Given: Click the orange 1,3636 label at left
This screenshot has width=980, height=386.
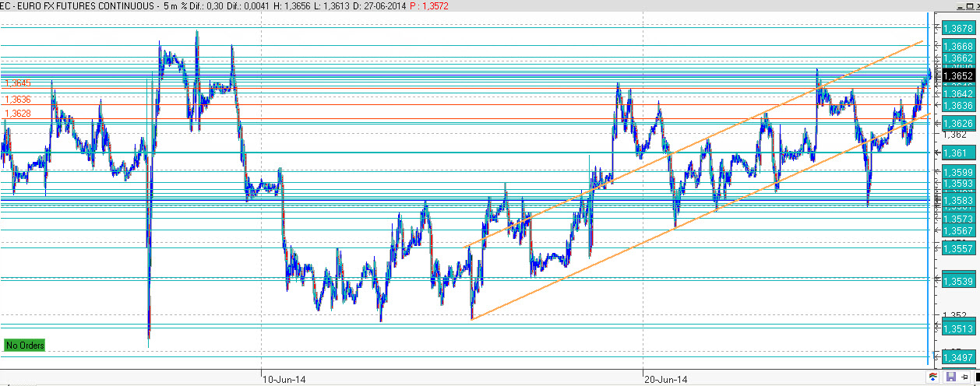Looking at the screenshot, I should click(x=18, y=100).
